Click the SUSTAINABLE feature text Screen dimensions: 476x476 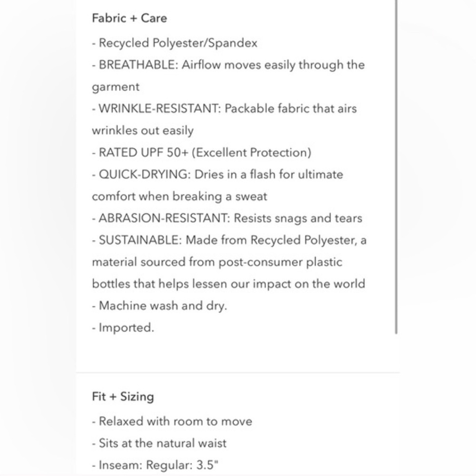[229, 240]
